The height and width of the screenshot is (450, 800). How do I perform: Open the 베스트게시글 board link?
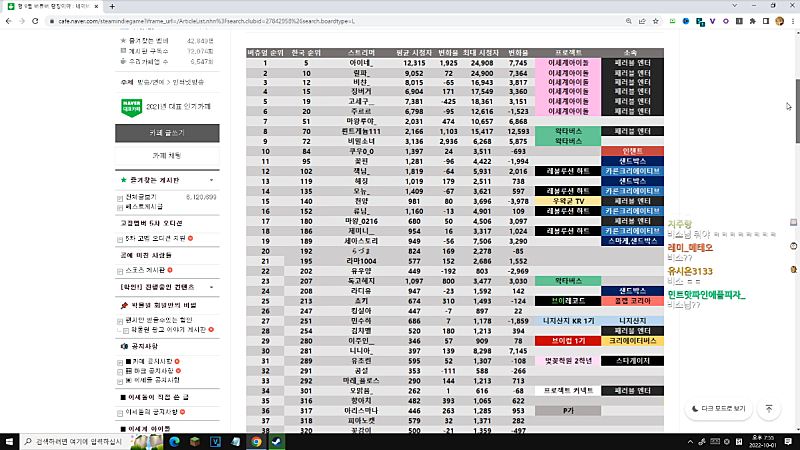pos(142,208)
